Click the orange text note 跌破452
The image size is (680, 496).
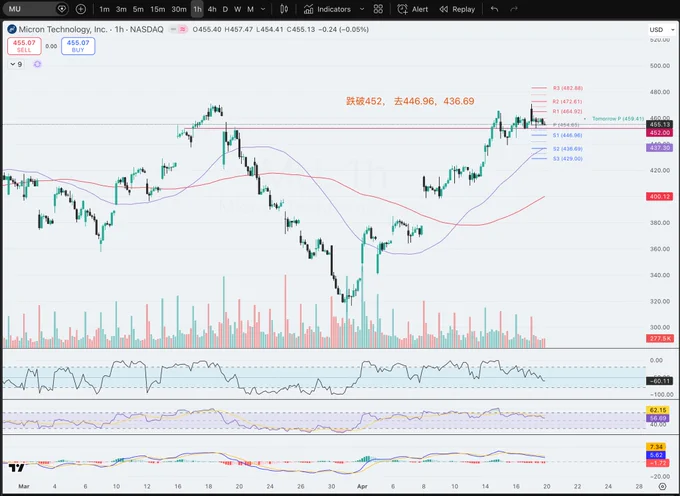(410, 101)
